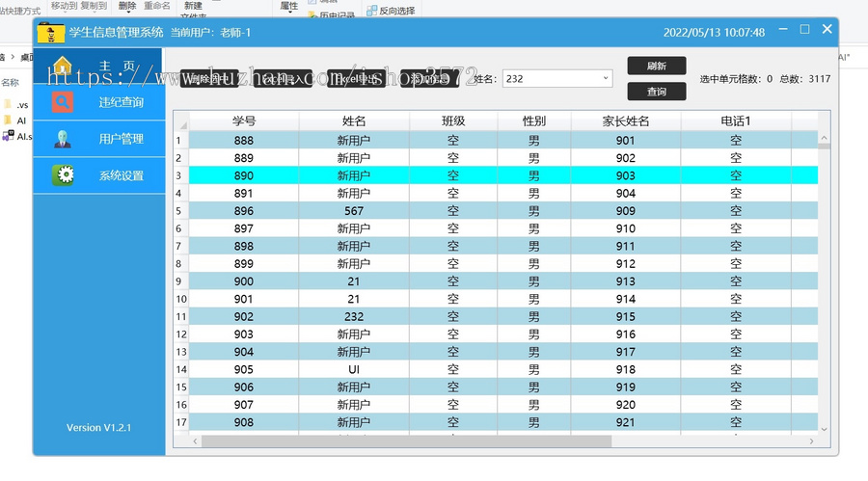Click the horizontal scrollbar thumb
Viewport: 868px width, 481px height.
[x=406, y=441]
